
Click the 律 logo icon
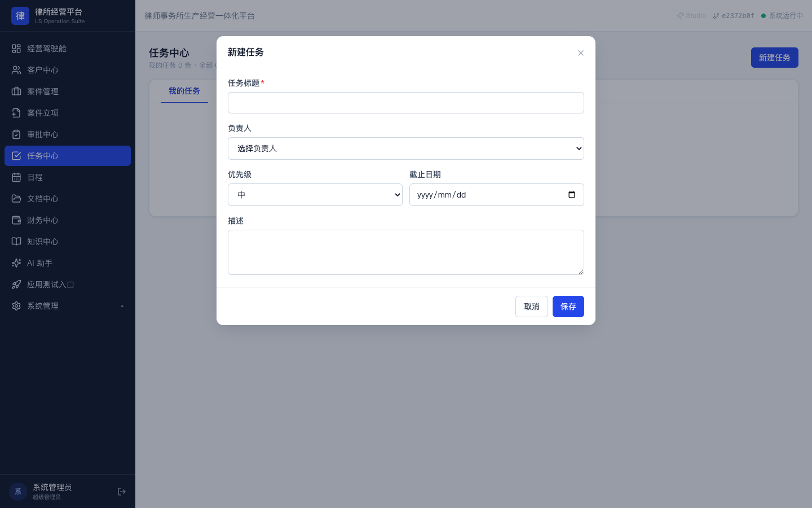(x=20, y=16)
